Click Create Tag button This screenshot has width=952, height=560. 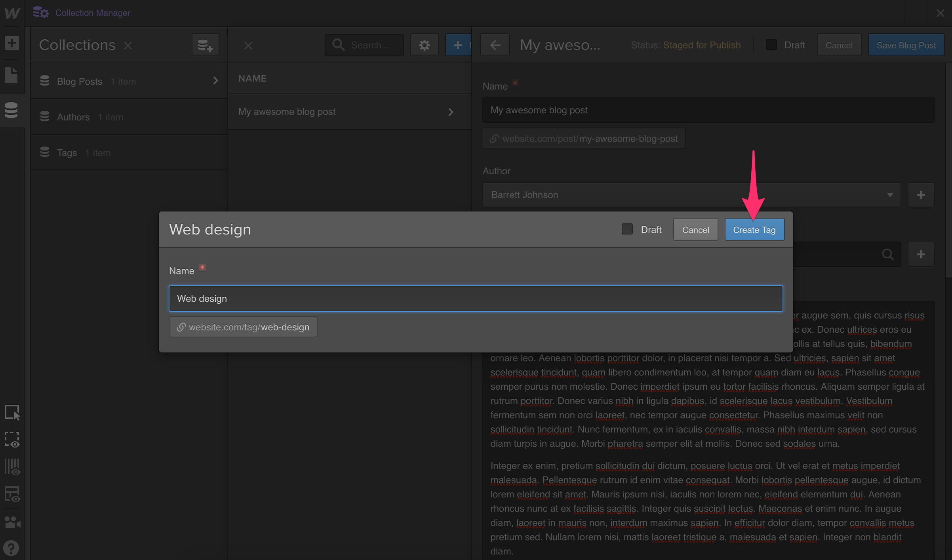click(x=754, y=230)
